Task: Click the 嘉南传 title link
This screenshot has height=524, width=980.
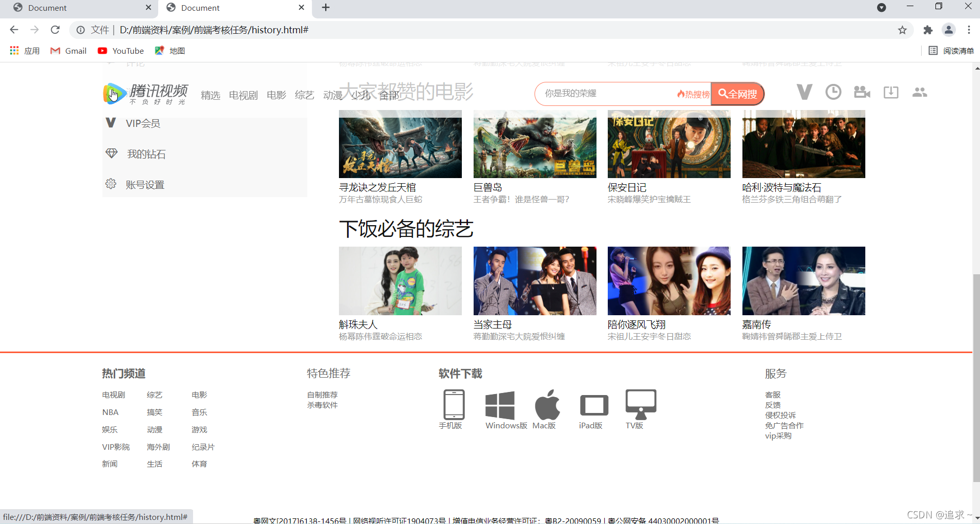Action: click(x=757, y=324)
